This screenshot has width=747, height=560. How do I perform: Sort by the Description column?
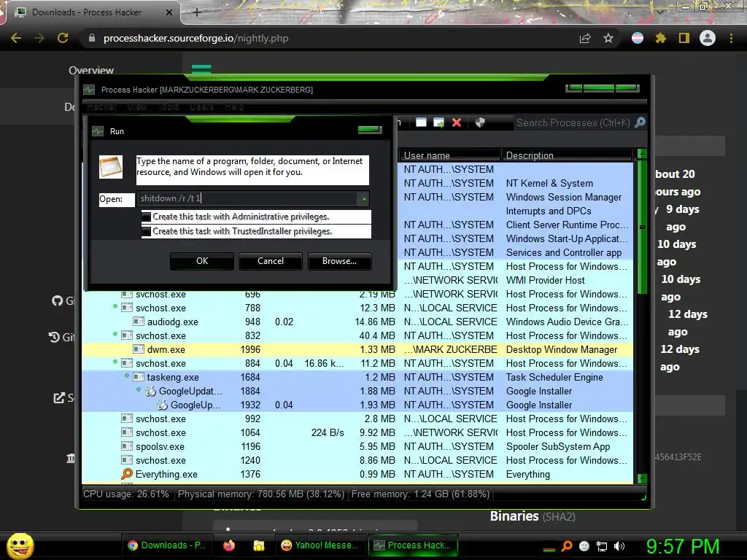click(x=568, y=155)
